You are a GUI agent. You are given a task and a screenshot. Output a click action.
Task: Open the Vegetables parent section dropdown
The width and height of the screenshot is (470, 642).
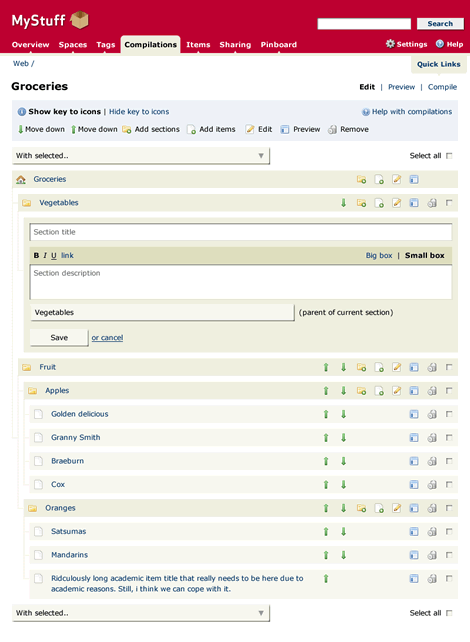162,312
